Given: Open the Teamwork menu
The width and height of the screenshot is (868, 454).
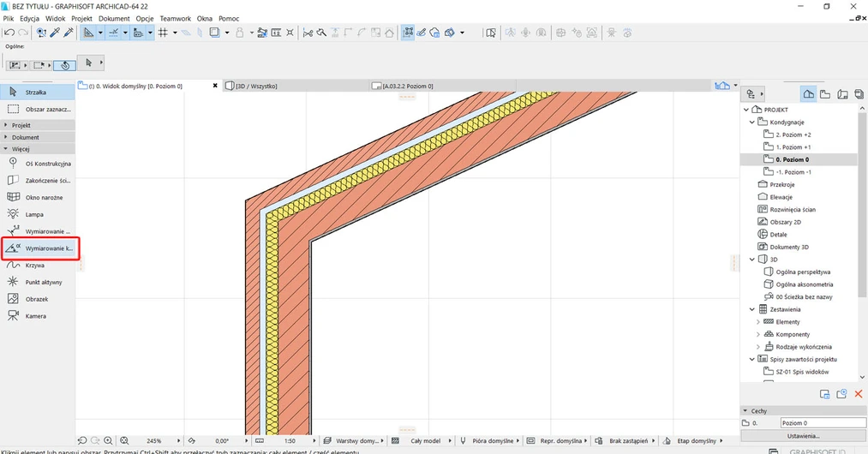Looking at the screenshot, I should pyautogui.click(x=176, y=18).
